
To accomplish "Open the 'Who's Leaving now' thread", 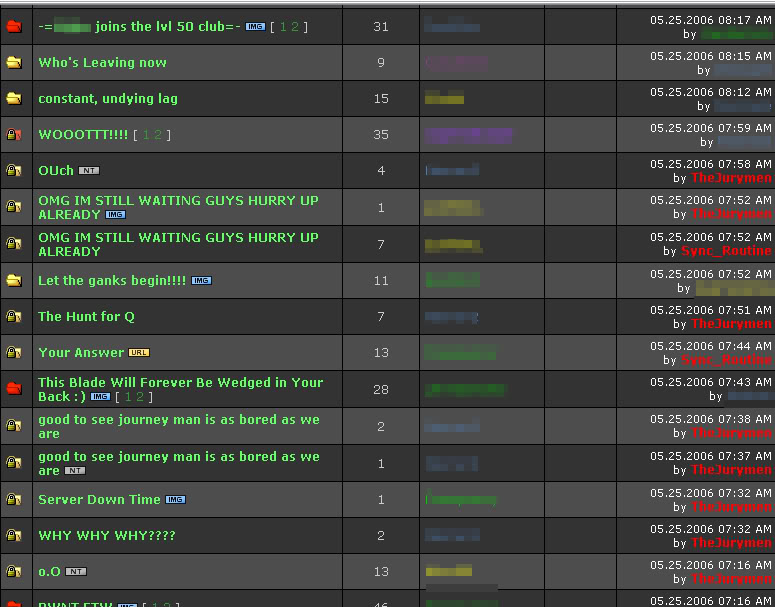I will pos(102,63).
